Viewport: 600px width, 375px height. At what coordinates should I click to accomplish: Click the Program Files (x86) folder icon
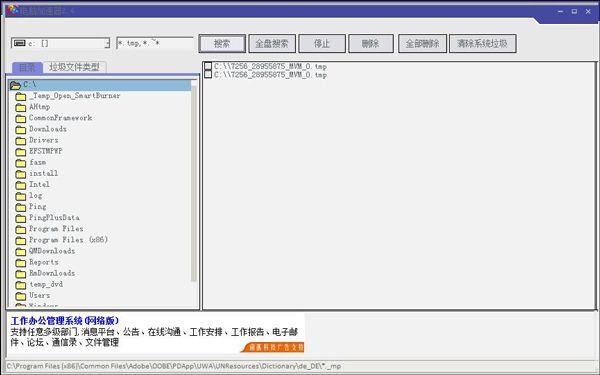[21, 241]
